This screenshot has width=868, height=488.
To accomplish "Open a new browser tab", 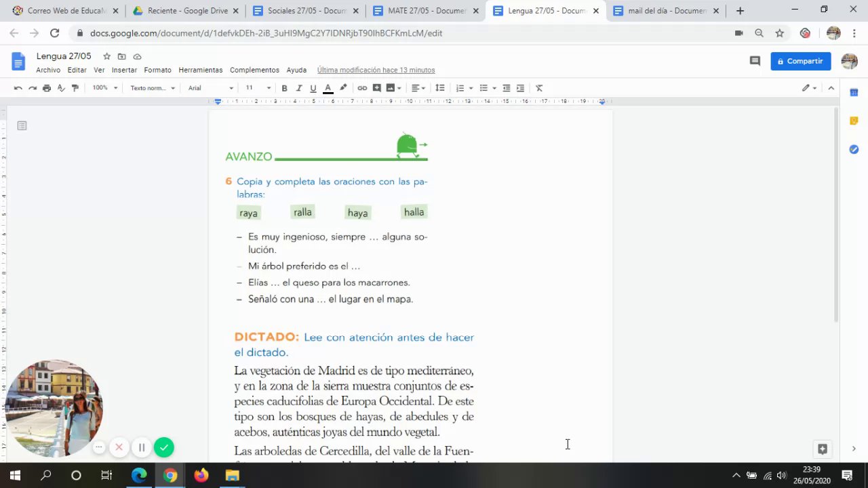I will [740, 11].
